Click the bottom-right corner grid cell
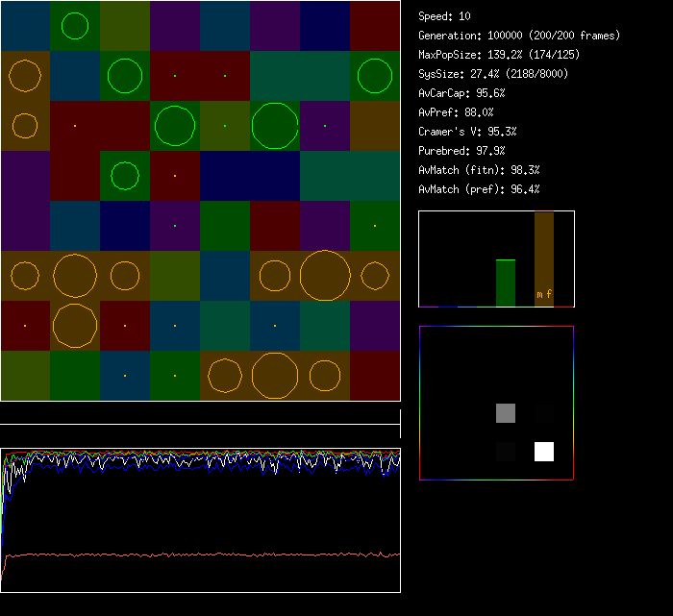Screen dimensions: 673x616 click(x=375, y=376)
